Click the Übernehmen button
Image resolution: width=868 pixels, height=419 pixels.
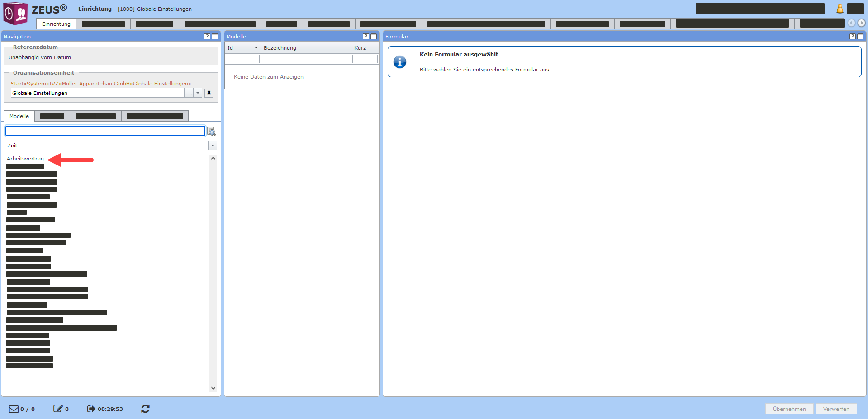(x=789, y=409)
